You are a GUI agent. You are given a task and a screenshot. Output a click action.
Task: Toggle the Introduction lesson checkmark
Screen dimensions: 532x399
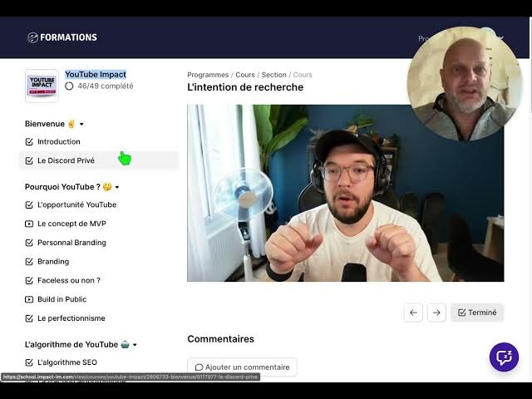[x=29, y=142]
